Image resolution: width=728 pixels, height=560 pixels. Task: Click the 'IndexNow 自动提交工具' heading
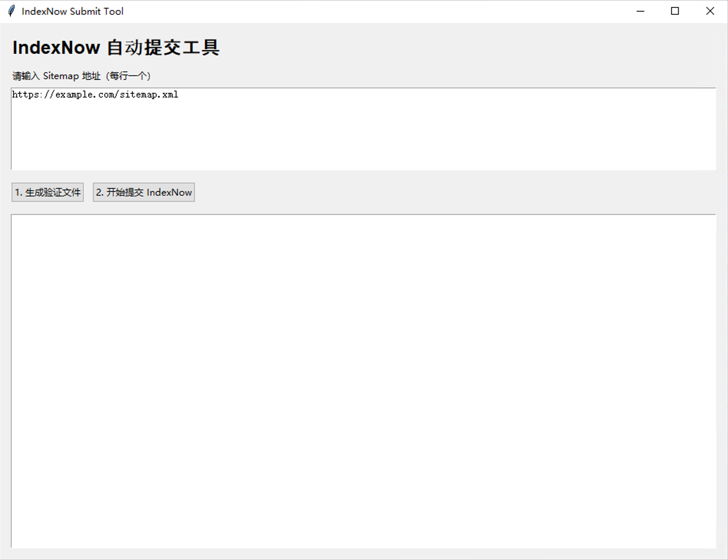point(116,48)
